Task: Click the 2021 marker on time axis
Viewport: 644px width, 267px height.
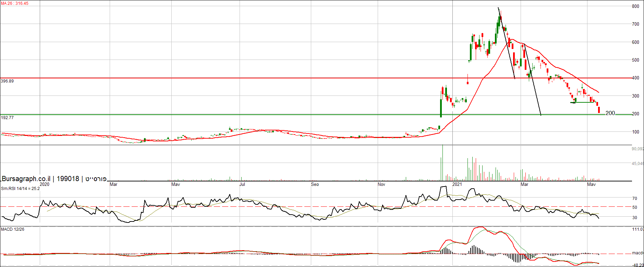Action: 457,185
